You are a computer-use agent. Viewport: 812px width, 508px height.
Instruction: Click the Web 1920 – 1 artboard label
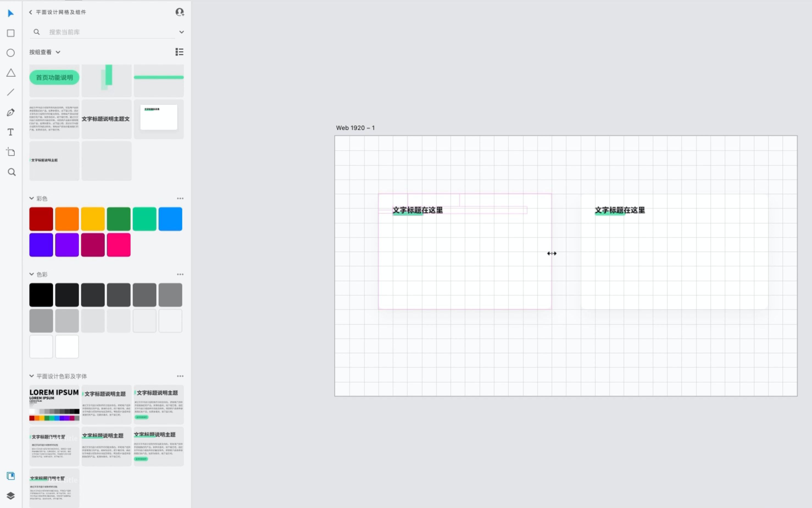355,128
